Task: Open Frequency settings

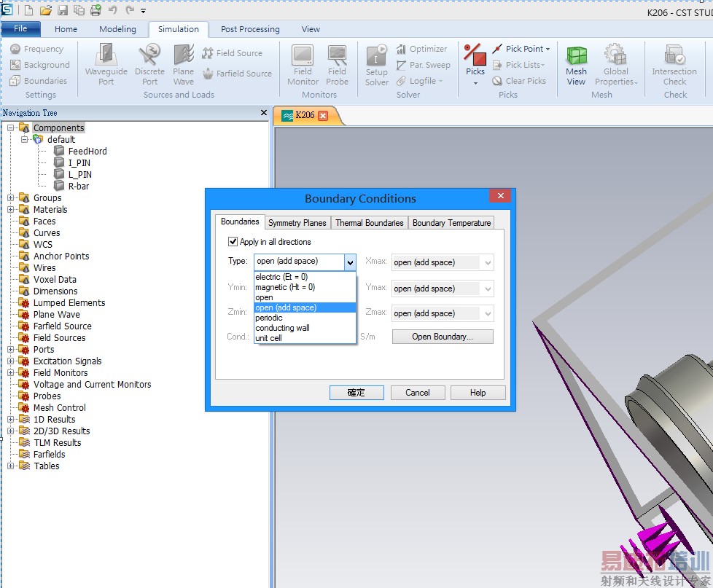Action: 37,49
